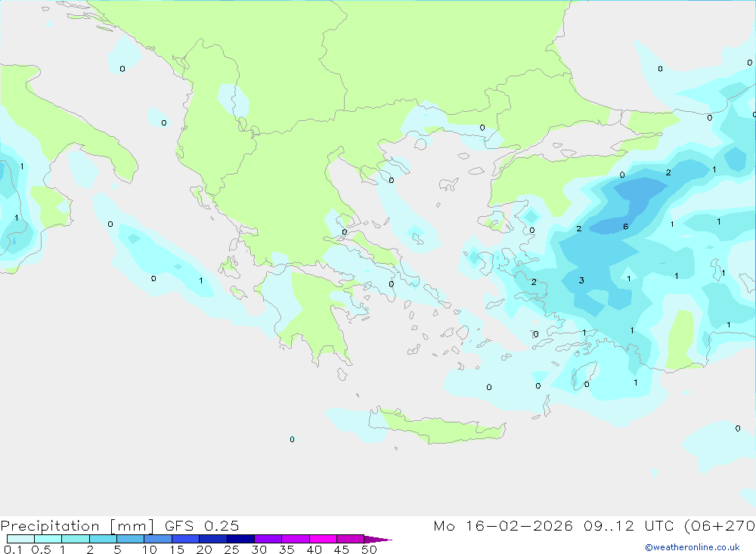Screen dimensions: 756x554
Task: Click the legend swatch between 0.1 and 0.5
Action: click(20, 539)
